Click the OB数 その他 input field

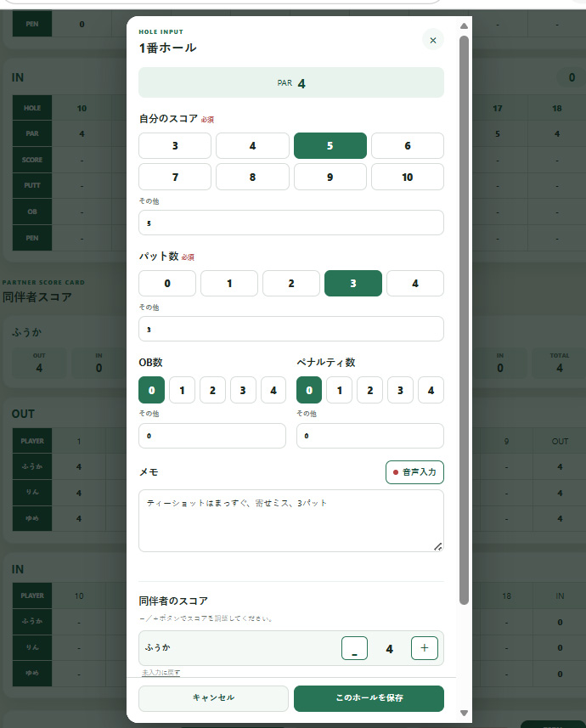click(212, 436)
